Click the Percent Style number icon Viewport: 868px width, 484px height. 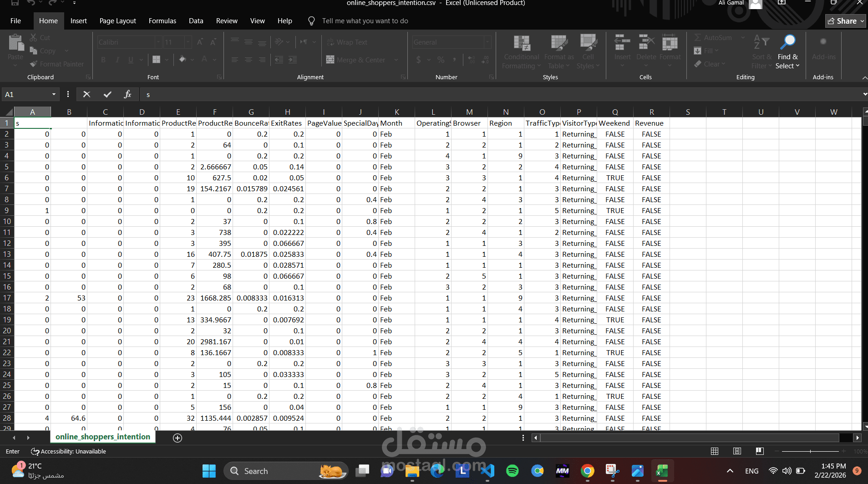[x=441, y=60]
